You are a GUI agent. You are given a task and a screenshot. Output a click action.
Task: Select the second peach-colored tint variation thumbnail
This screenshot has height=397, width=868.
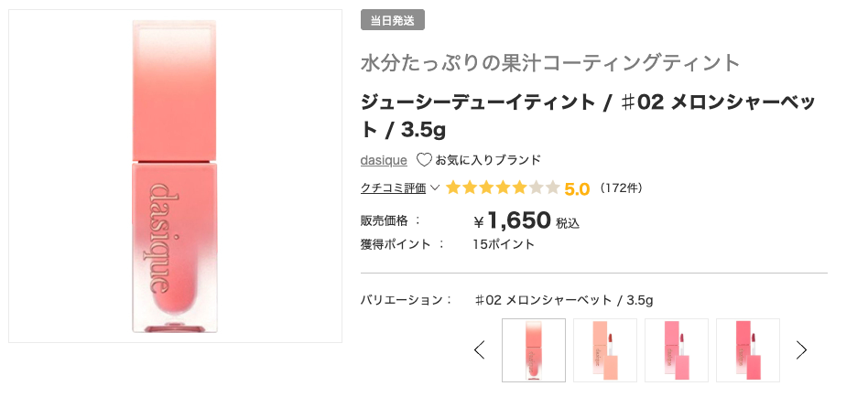[x=605, y=349]
